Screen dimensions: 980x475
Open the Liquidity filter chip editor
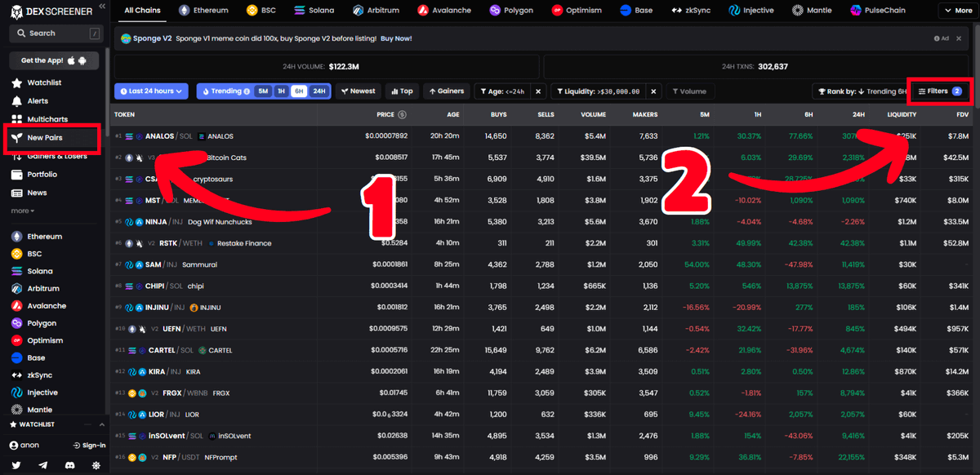click(599, 91)
